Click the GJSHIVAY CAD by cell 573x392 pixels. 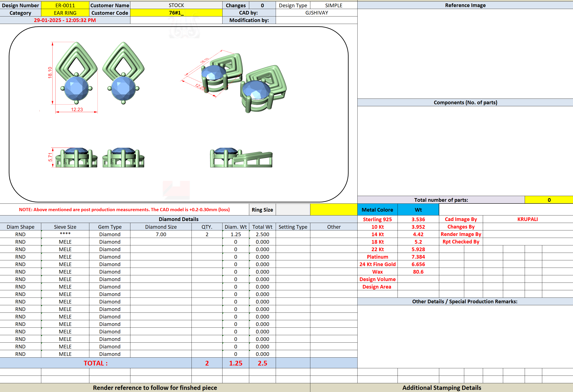pyautogui.click(x=317, y=13)
